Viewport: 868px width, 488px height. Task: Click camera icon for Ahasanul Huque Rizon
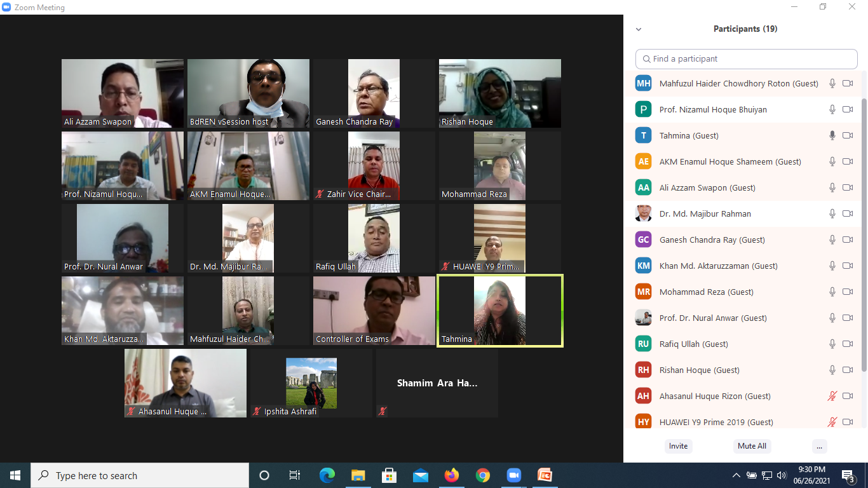[x=848, y=396]
